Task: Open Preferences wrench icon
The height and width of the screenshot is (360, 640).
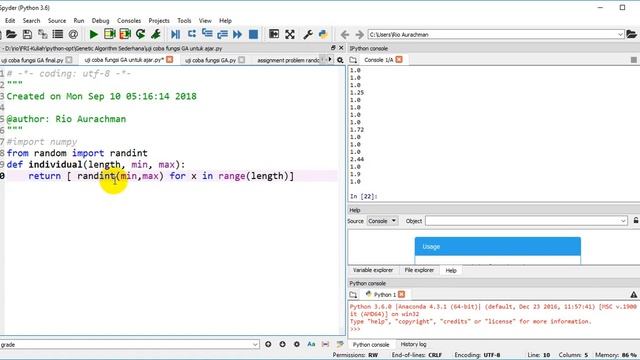Action: 308,34
